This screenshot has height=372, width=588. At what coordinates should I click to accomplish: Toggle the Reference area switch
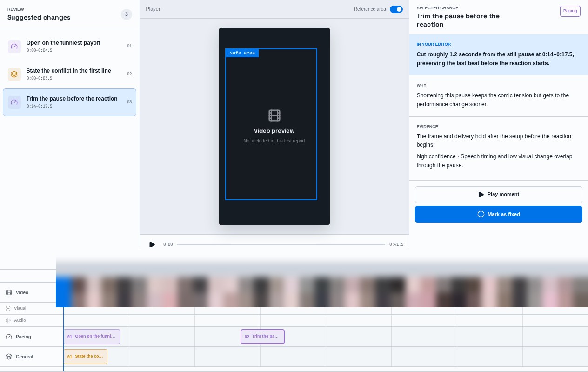coord(396,9)
